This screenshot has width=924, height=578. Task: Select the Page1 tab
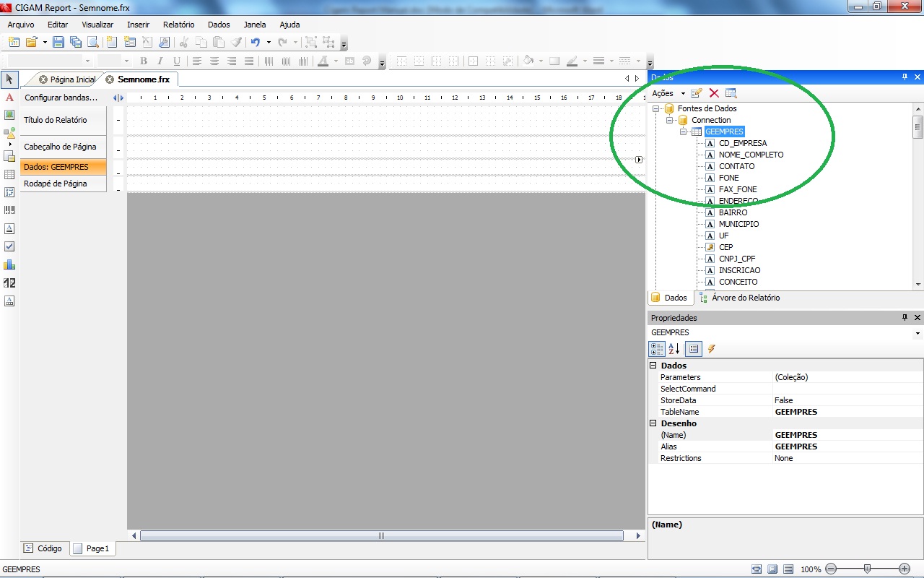[92, 548]
